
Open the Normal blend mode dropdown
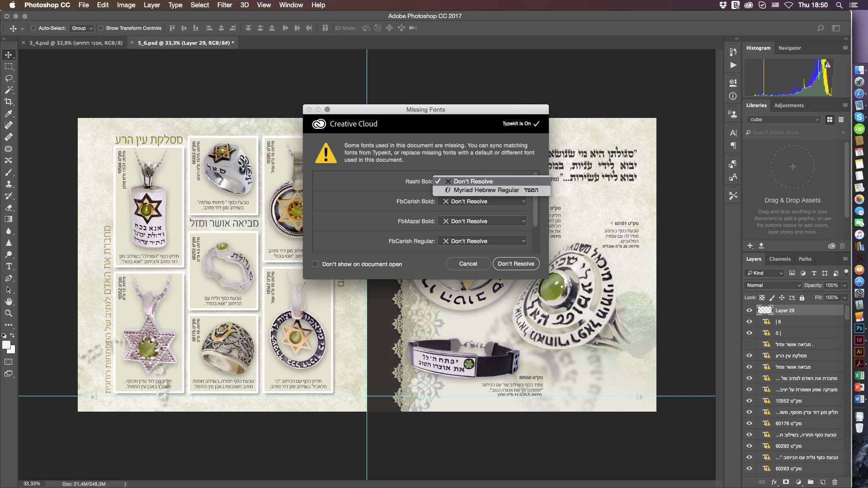point(773,285)
